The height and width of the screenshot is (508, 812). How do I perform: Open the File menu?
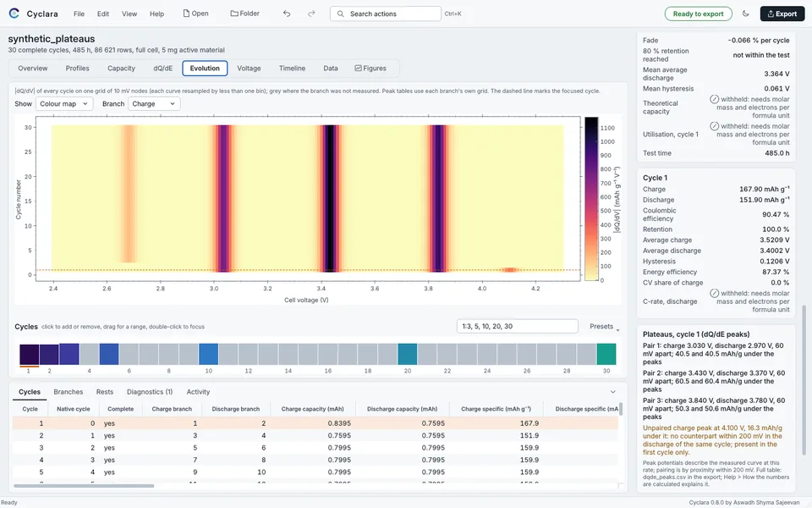(x=79, y=14)
